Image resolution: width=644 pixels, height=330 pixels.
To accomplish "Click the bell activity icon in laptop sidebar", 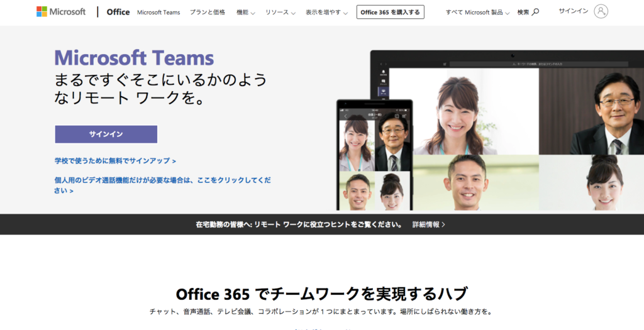I will tap(383, 73).
